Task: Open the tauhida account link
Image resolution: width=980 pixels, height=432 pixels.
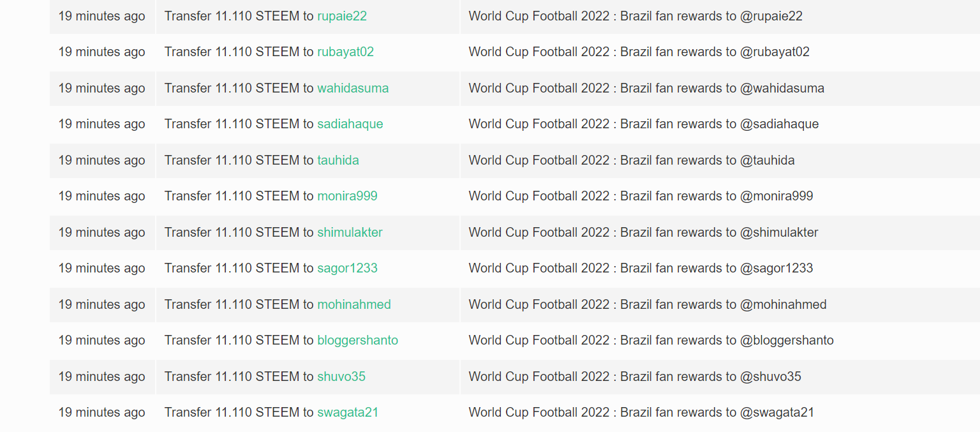Action: pyautogui.click(x=338, y=160)
